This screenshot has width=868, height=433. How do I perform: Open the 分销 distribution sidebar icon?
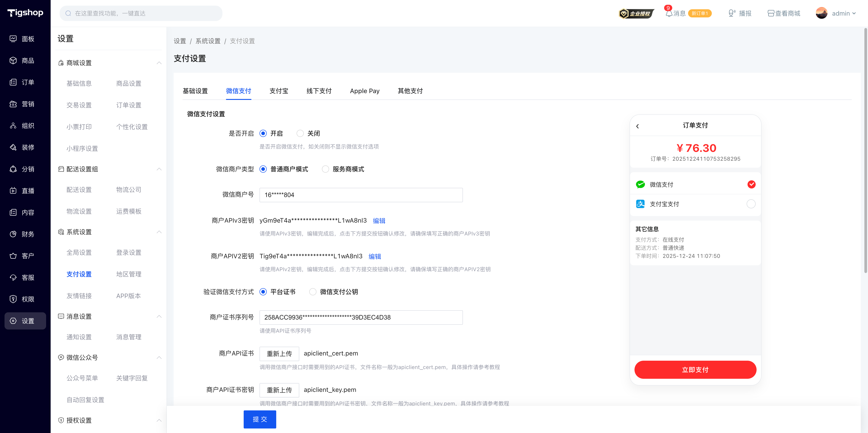pyautogui.click(x=13, y=169)
